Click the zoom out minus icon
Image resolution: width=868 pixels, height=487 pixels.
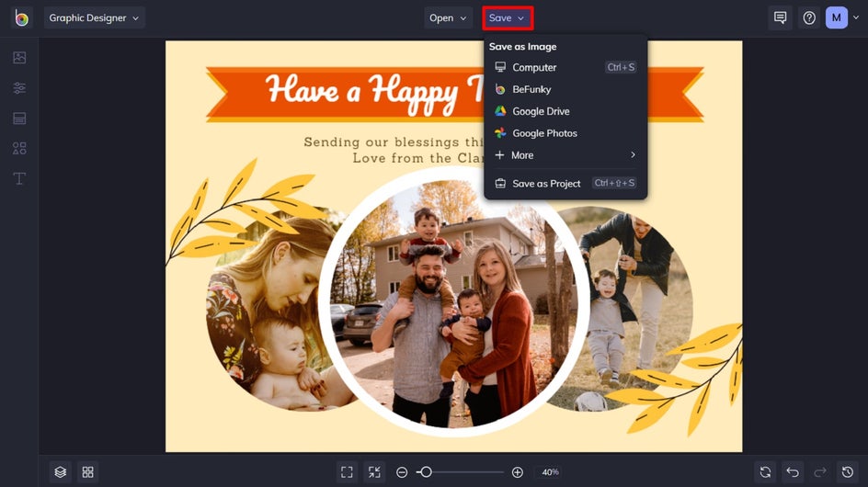(402, 472)
